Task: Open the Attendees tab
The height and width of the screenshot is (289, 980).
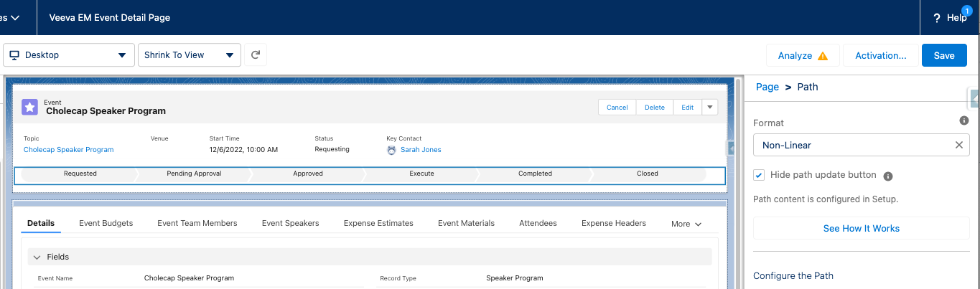Action: point(538,223)
